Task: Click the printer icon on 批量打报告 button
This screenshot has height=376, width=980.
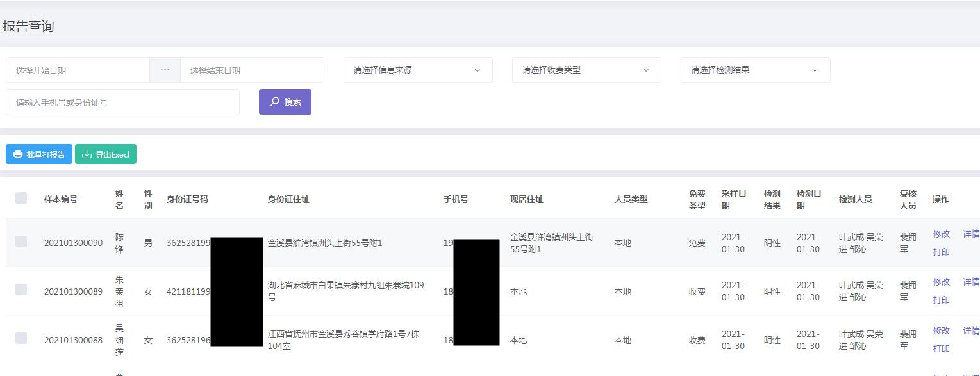Action: (x=17, y=154)
